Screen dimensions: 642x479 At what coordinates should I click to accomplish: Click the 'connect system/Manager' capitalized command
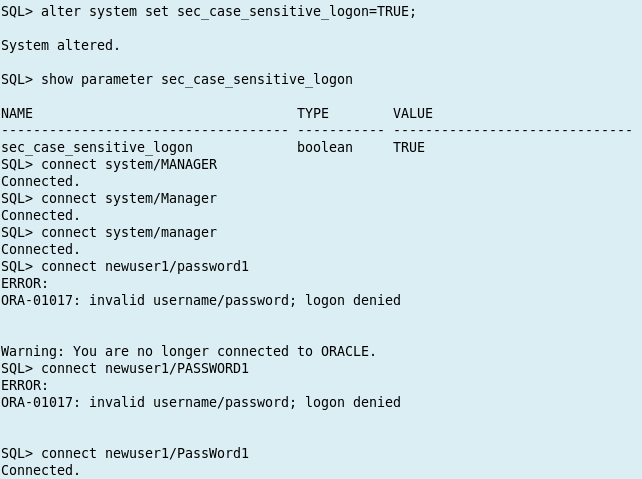tap(129, 198)
